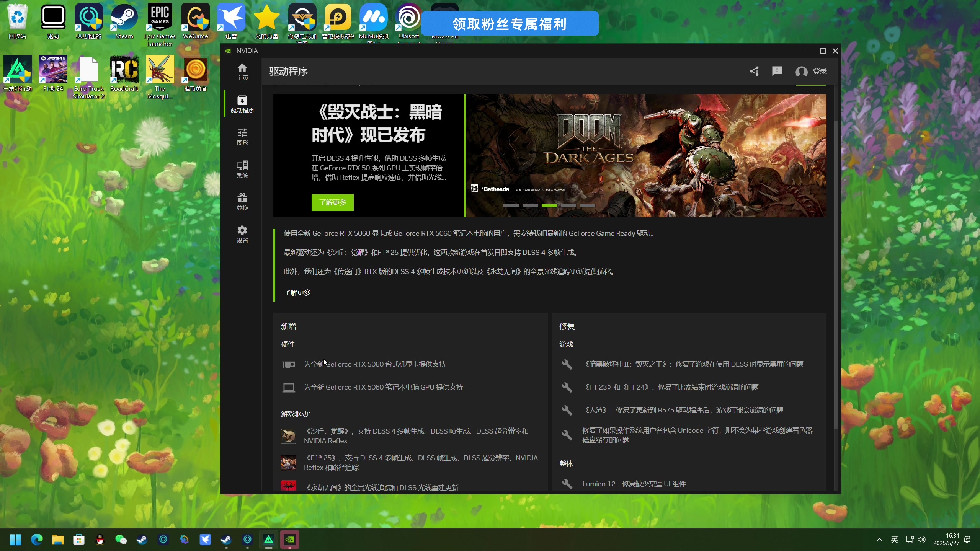The width and height of the screenshot is (980, 551).
Task: Open the 系统 system section in sidebar
Action: [x=242, y=170]
